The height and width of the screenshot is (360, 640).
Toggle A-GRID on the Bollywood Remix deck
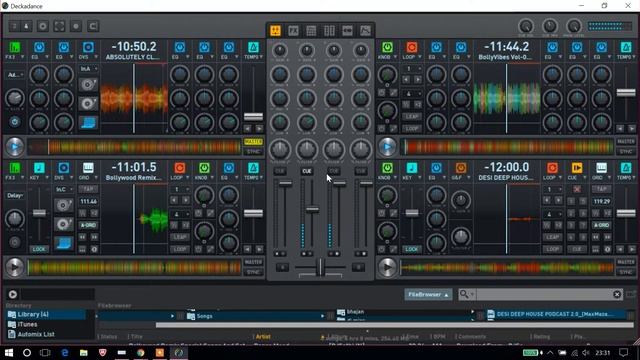[88, 225]
